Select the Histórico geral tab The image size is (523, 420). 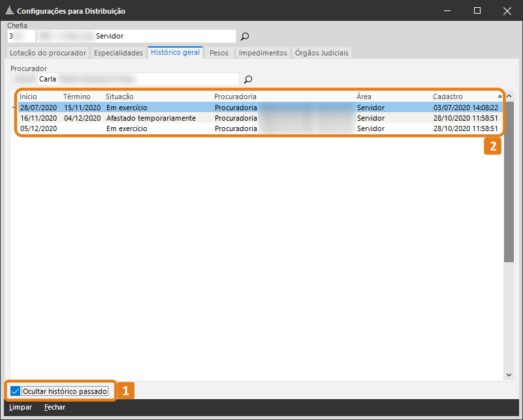tap(175, 52)
